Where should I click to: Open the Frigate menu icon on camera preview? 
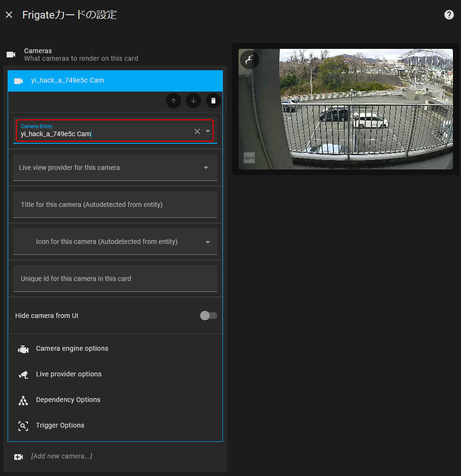pyautogui.click(x=249, y=59)
